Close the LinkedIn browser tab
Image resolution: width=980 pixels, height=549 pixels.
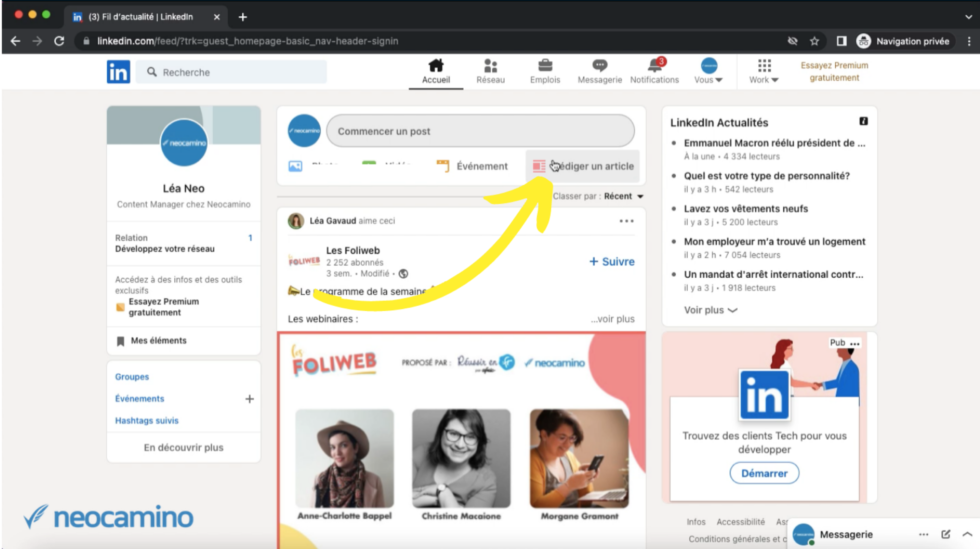click(x=217, y=17)
